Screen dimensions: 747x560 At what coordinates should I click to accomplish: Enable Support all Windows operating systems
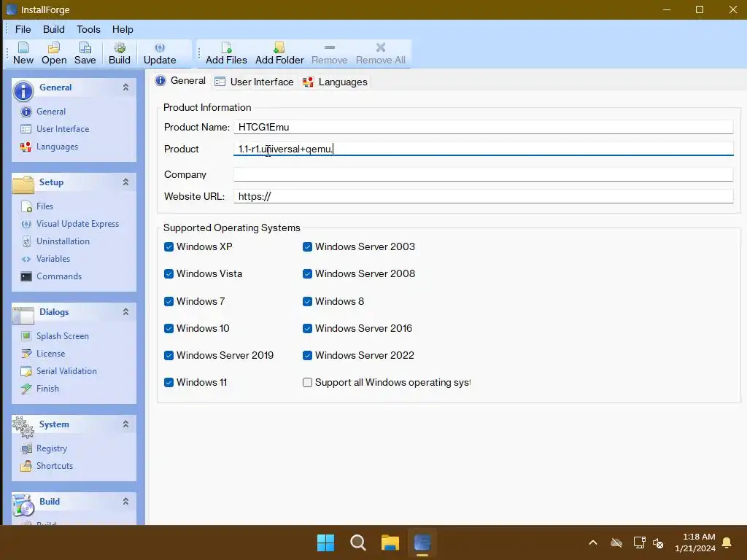tap(307, 382)
